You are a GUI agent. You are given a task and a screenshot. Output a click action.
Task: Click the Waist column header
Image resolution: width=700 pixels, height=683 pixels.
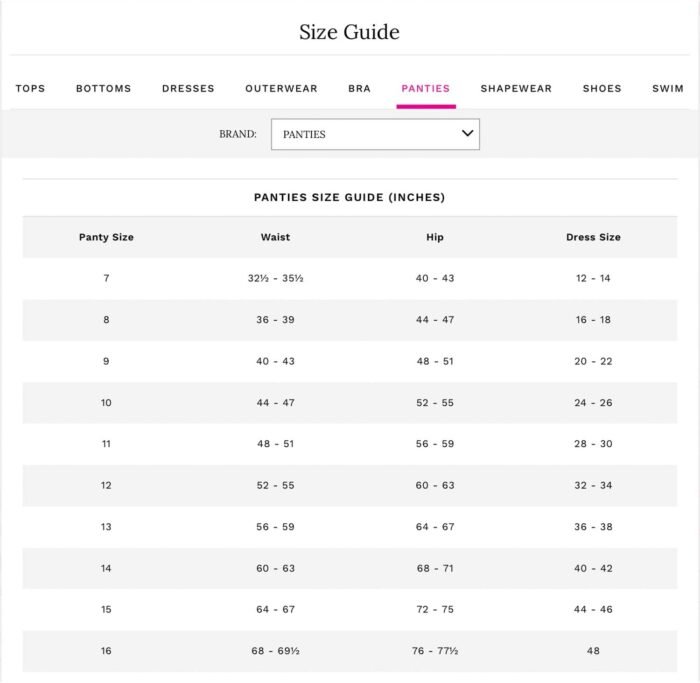(275, 237)
